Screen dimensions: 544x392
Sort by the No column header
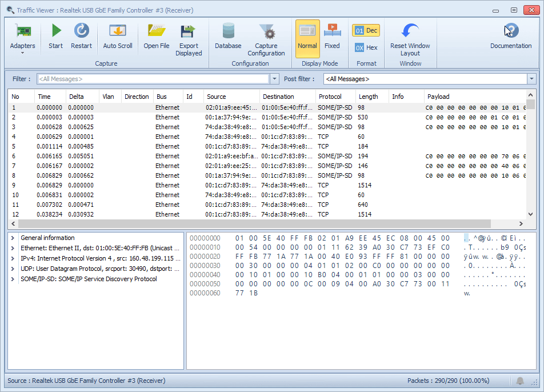click(21, 97)
